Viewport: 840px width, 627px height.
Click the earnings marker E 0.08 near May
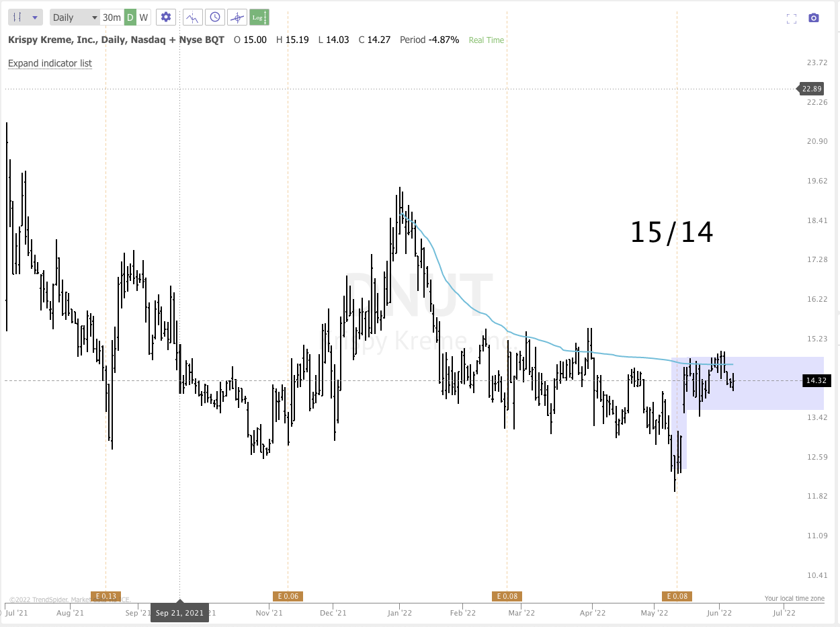(675, 595)
